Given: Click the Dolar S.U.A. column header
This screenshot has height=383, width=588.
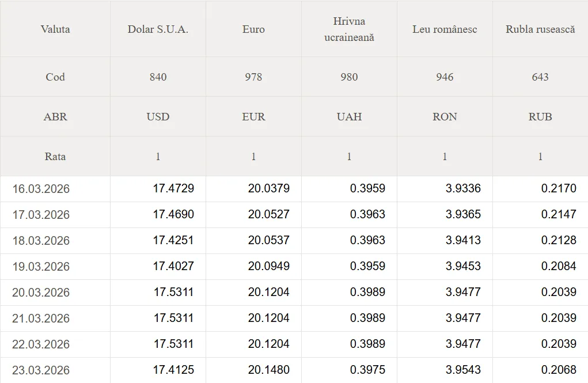Looking at the screenshot, I should click(158, 29).
